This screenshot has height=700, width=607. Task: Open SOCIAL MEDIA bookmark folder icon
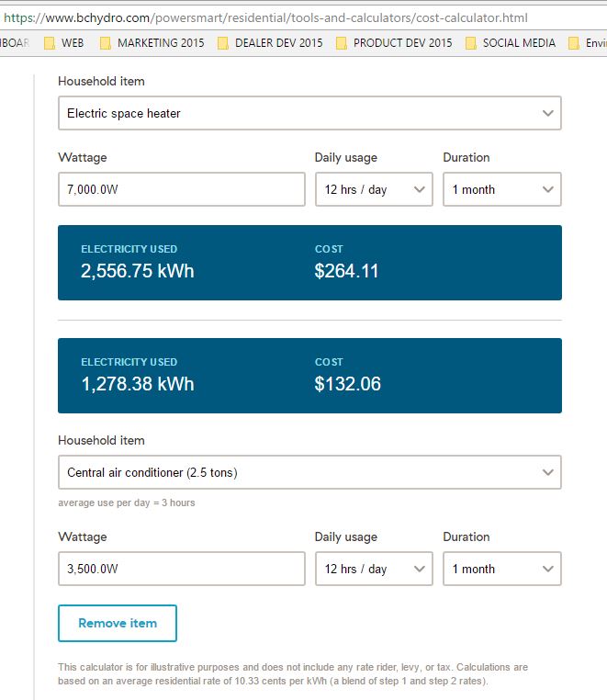(470, 43)
